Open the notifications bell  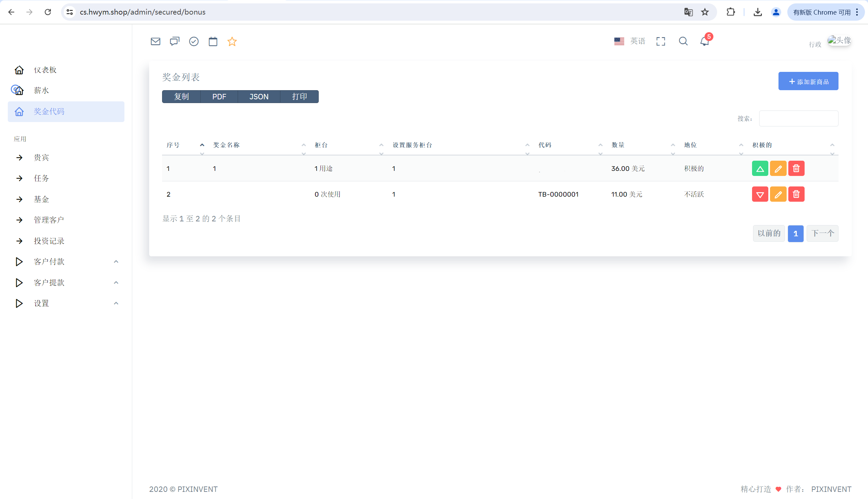point(704,41)
